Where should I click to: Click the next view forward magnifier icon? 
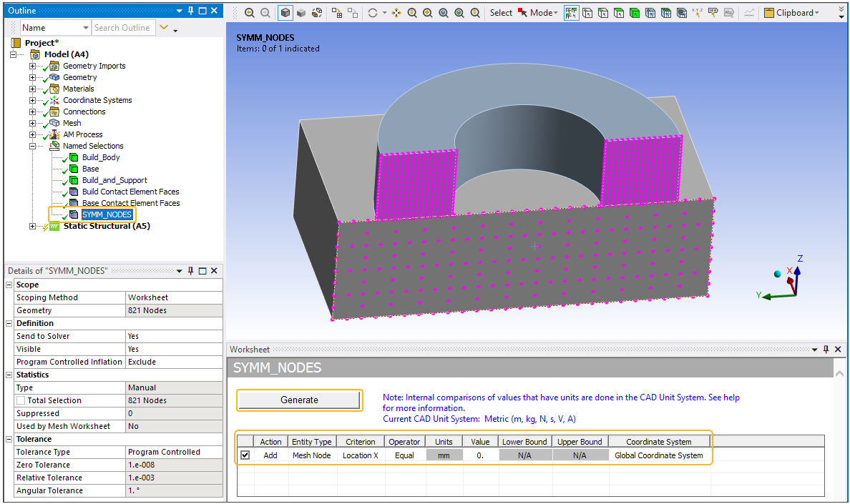click(x=265, y=12)
